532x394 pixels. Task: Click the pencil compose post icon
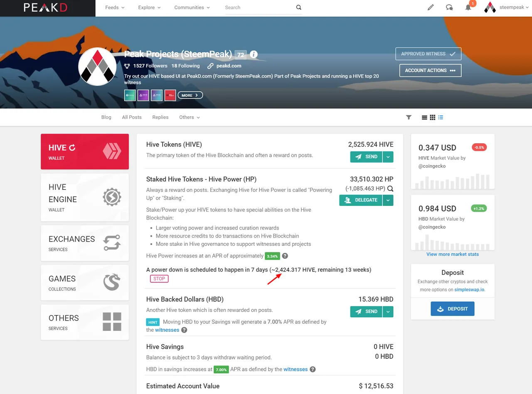pos(431,7)
